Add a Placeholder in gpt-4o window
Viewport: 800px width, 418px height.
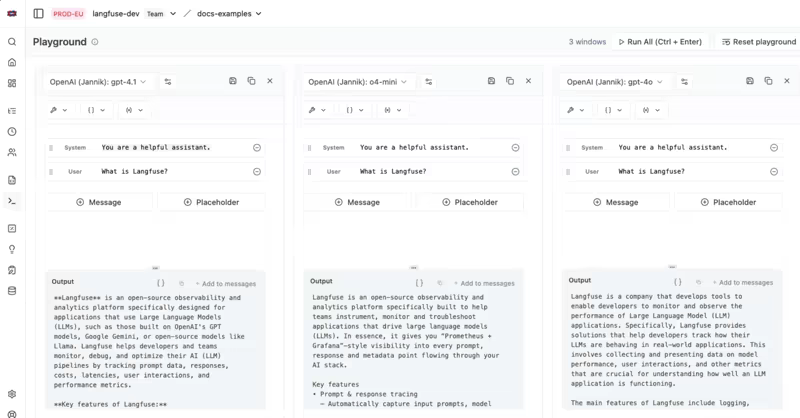pyautogui.click(x=728, y=202)
